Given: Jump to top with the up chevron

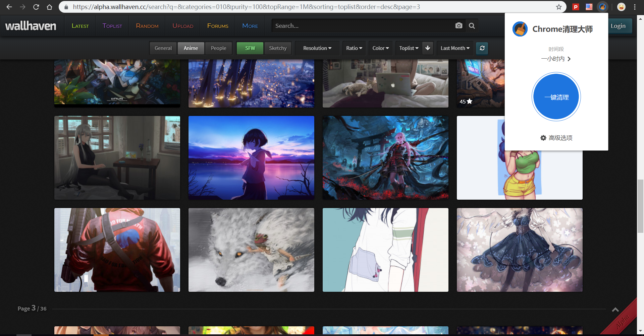Looking at the screenshot, I should (615, 310).
